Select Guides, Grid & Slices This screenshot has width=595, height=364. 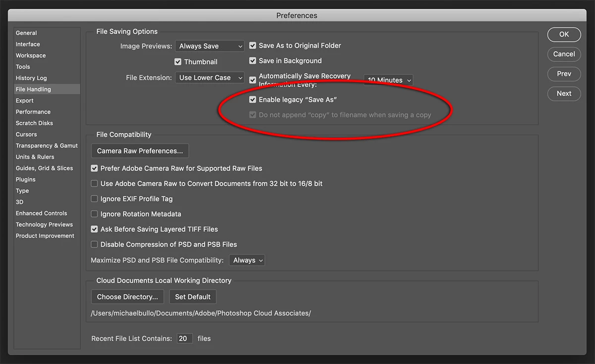click(x=44, y=168)
